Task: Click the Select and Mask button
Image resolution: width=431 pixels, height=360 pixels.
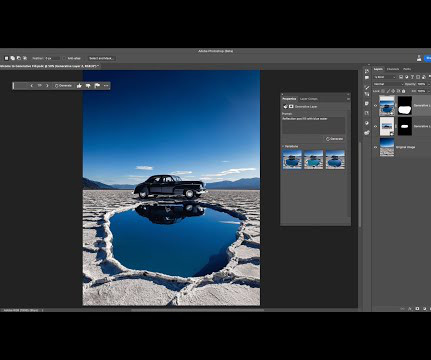Action: click(101, 58)
